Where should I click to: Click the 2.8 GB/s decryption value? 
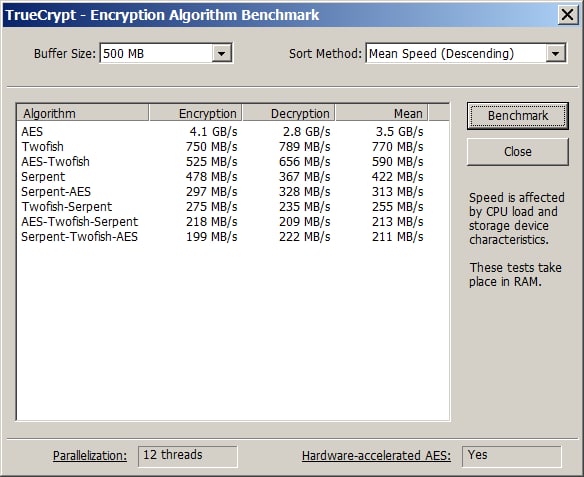(x=307, y=131)
